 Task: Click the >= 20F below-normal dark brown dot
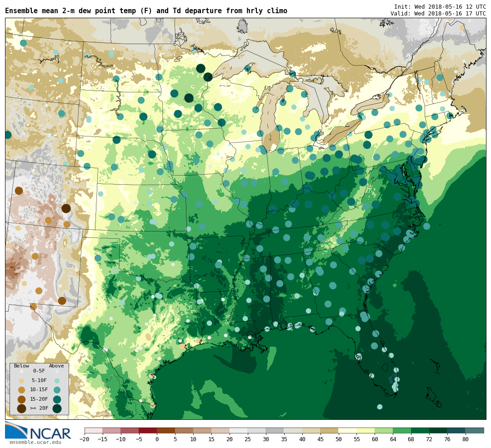pyautogui.click(x=21, y=409)
